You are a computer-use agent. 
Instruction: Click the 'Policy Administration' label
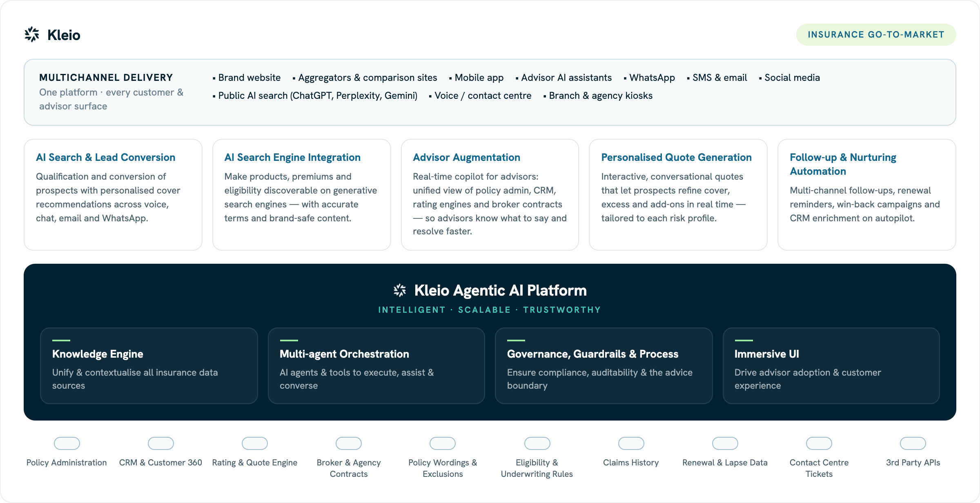coord(67,463)
